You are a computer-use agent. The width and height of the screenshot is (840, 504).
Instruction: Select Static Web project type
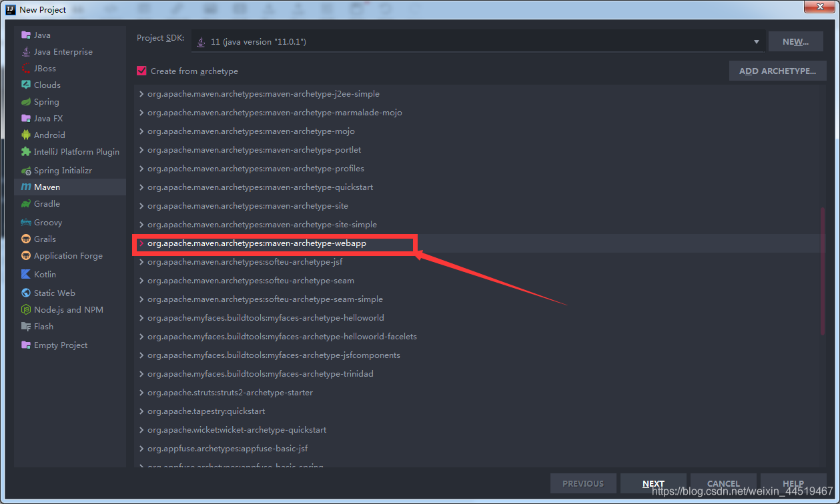pyautogui.click(x=70, y=293)
